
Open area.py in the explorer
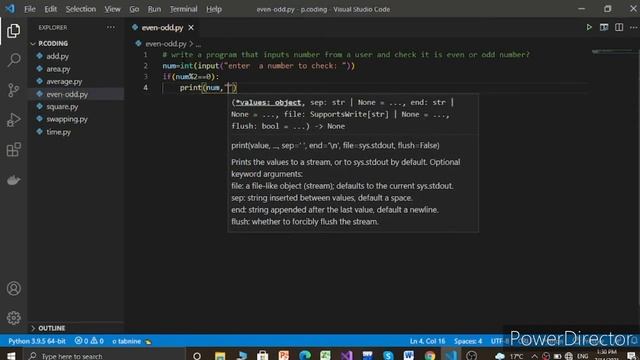[x=58, y=69]
